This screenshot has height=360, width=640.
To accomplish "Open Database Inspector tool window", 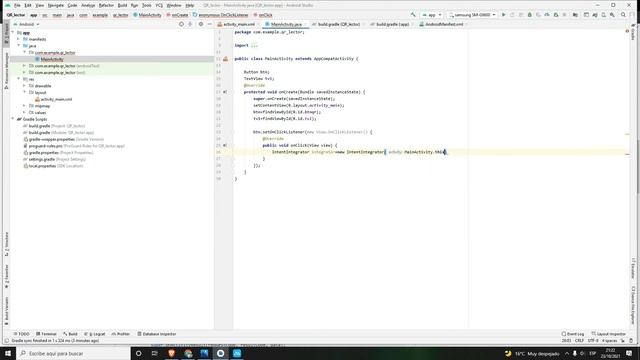I will point(157,334).
